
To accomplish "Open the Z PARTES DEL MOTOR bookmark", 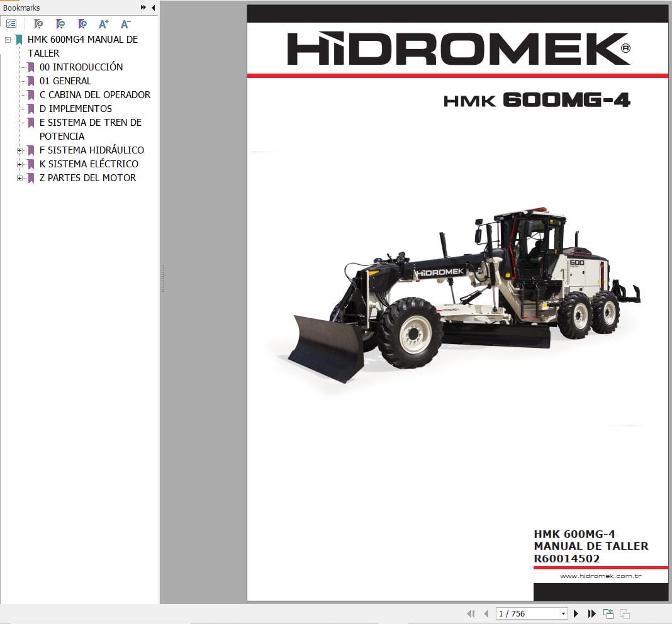I will point(87,178).
